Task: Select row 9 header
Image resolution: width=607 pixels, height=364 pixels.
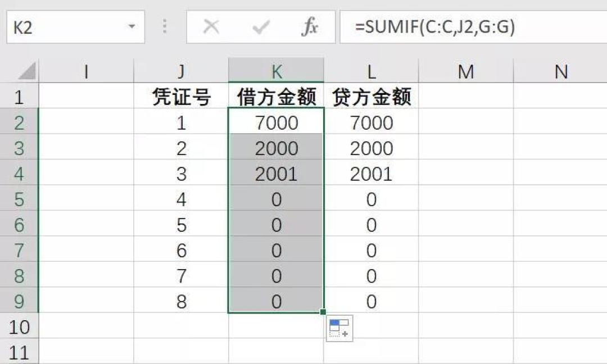Action: tap(19, 300)
